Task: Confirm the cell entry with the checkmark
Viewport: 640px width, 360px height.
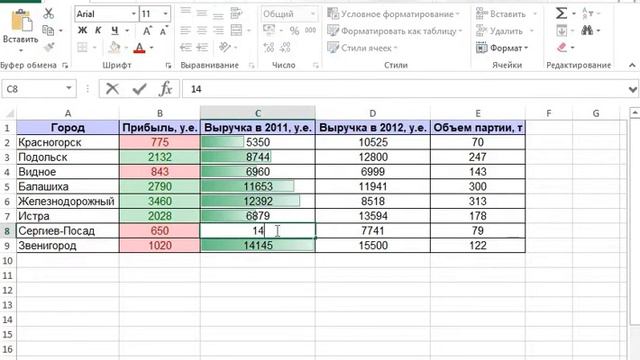Action: 140,89
